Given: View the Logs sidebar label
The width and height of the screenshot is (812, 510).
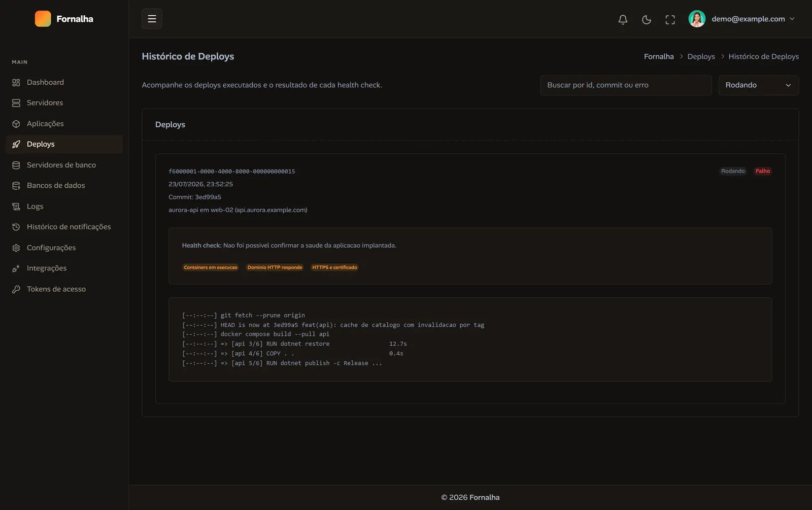Looking at the screenshot, I should 35,206.
